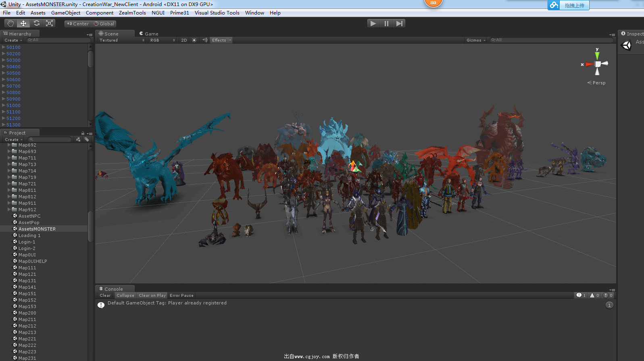Toggle pivot Center mode button

[78, 24]
